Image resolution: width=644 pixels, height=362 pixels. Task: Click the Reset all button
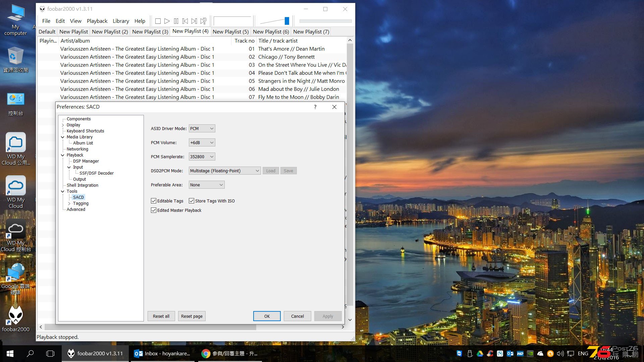161,316
